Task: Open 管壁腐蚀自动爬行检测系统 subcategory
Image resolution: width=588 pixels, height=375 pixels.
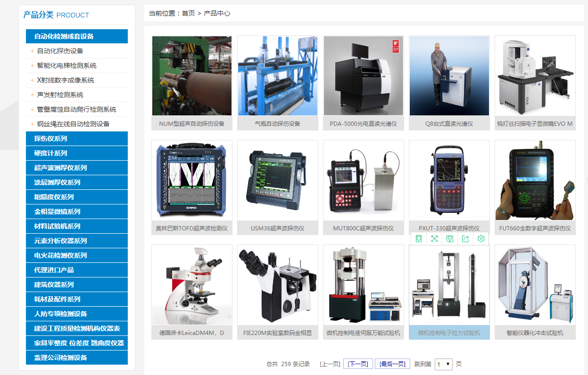Action: tap(77, 109)
